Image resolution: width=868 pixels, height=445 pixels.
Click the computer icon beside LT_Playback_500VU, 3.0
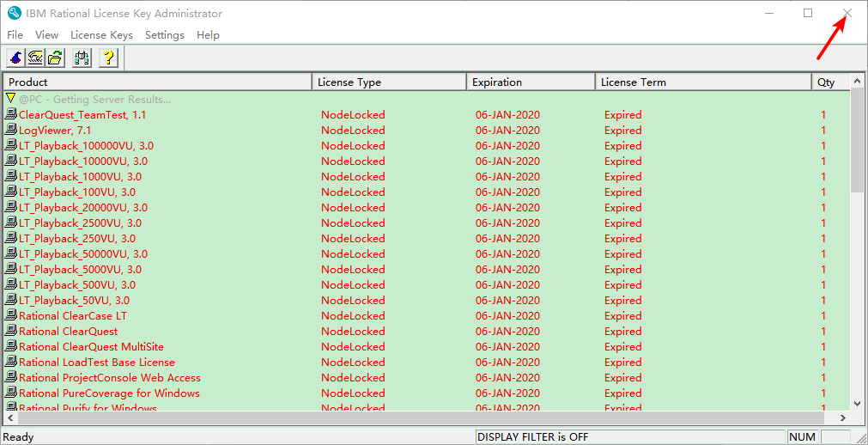click(x=11, y=285)
